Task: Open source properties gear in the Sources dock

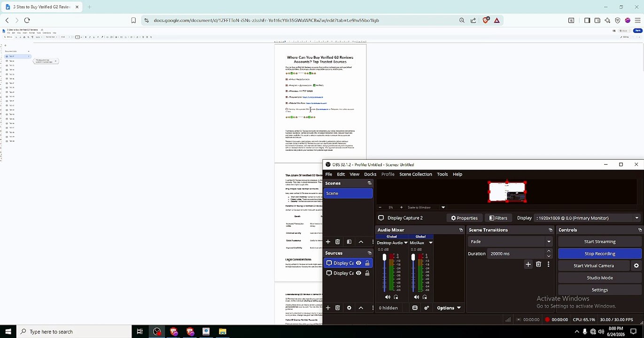Action: 349,308
